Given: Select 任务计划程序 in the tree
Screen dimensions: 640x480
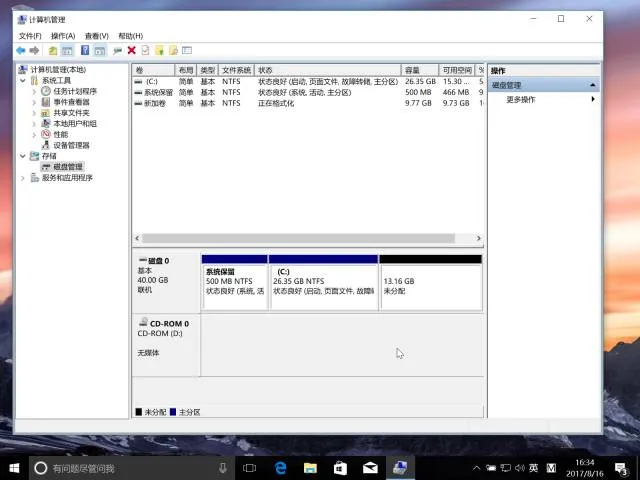Looking at the screenshot, I should click(75, 91).
